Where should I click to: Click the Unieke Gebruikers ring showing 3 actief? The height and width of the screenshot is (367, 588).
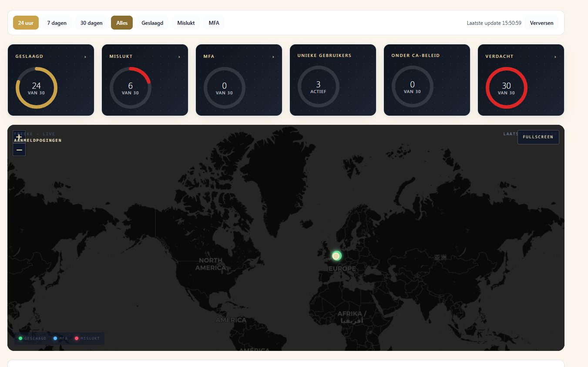[319, 87]
